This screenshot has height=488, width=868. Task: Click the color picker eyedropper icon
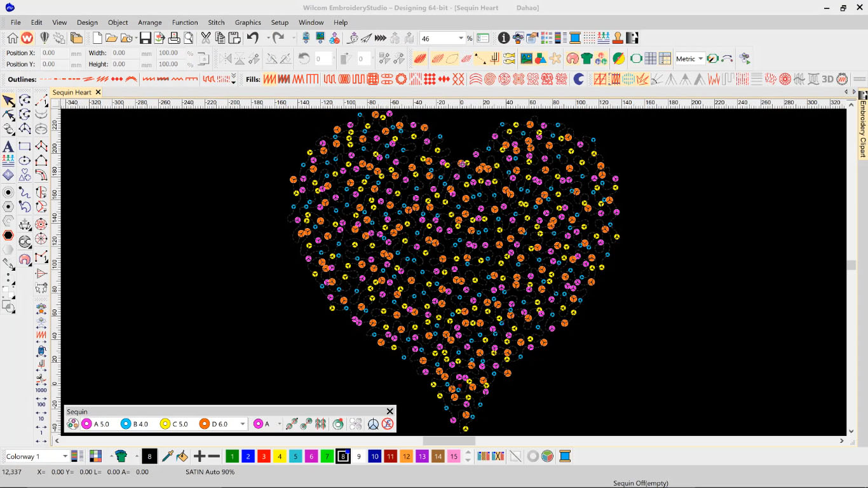(168, 456)
